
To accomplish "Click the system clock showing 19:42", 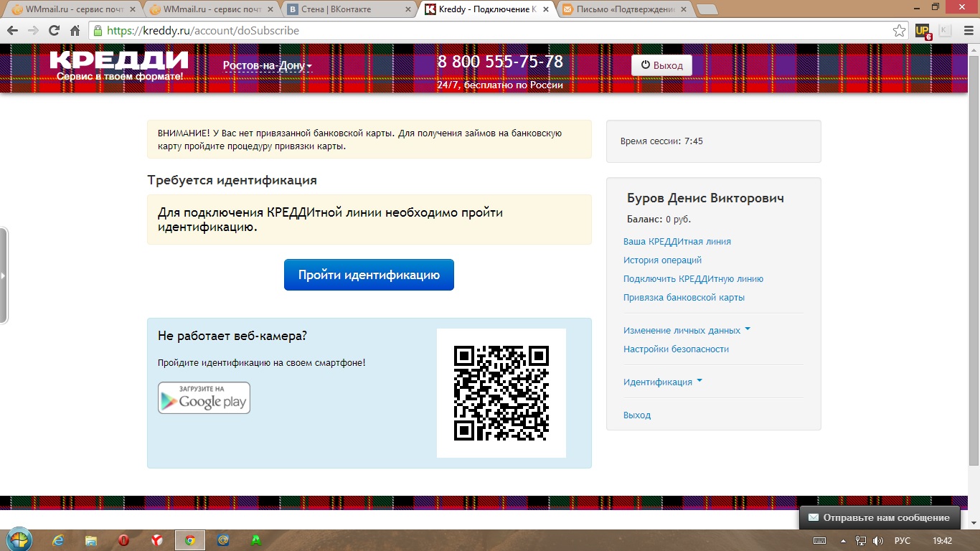I will (942, 540).
